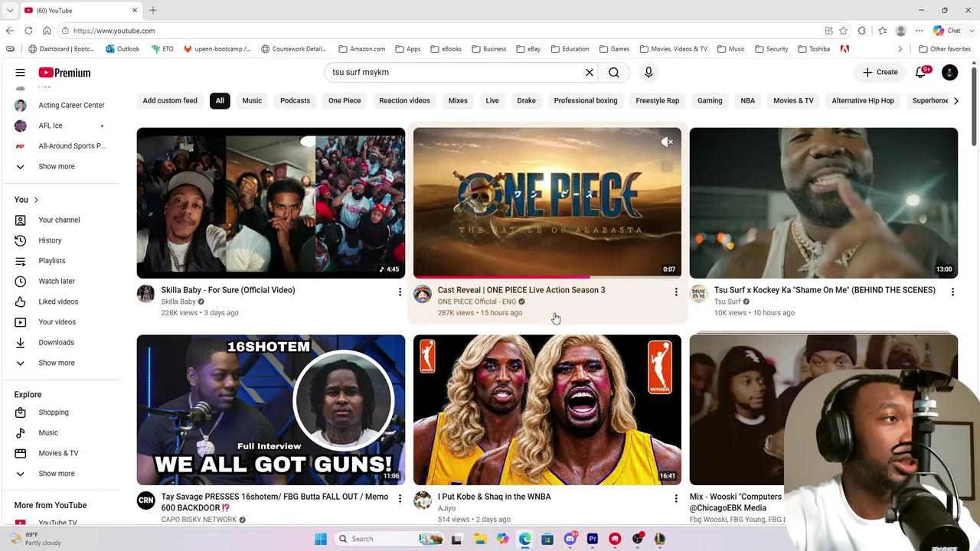Open the account avatar menu

(949, 73)
